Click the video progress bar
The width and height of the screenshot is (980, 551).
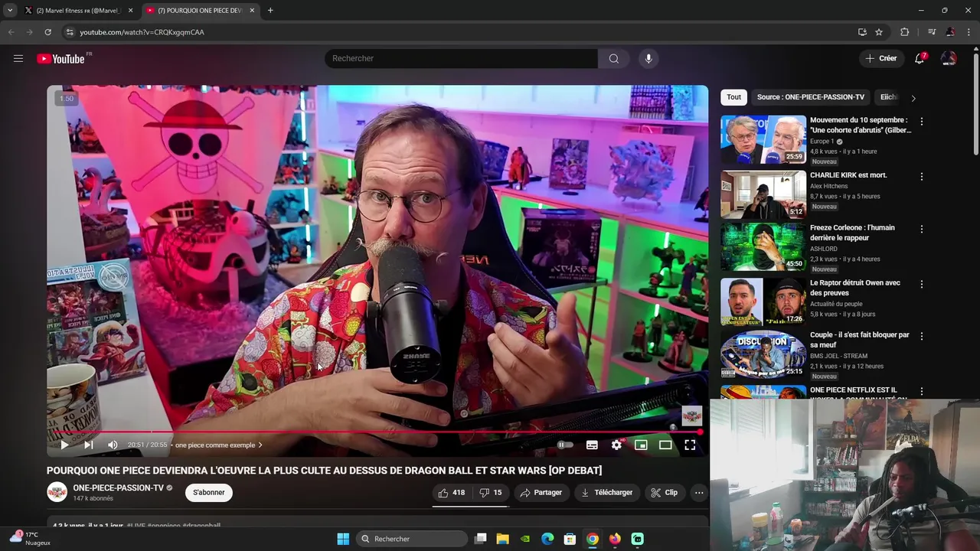(x=377, y=432)
